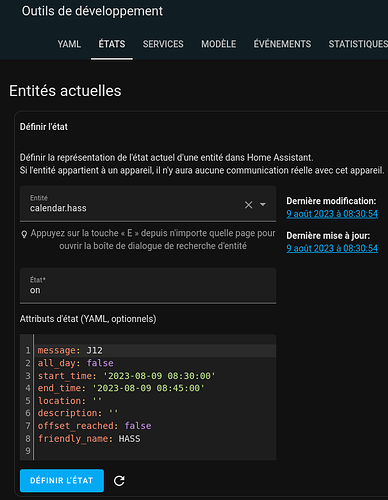Click the offset_reached false value
Viewport: 388px width, 500px height.
[138, 426]
